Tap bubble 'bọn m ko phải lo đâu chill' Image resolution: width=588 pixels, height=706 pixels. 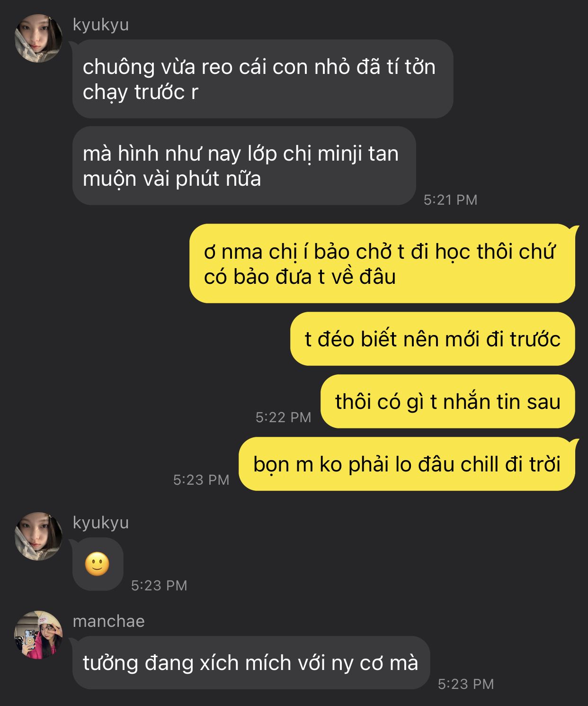(x=407, y=464)
